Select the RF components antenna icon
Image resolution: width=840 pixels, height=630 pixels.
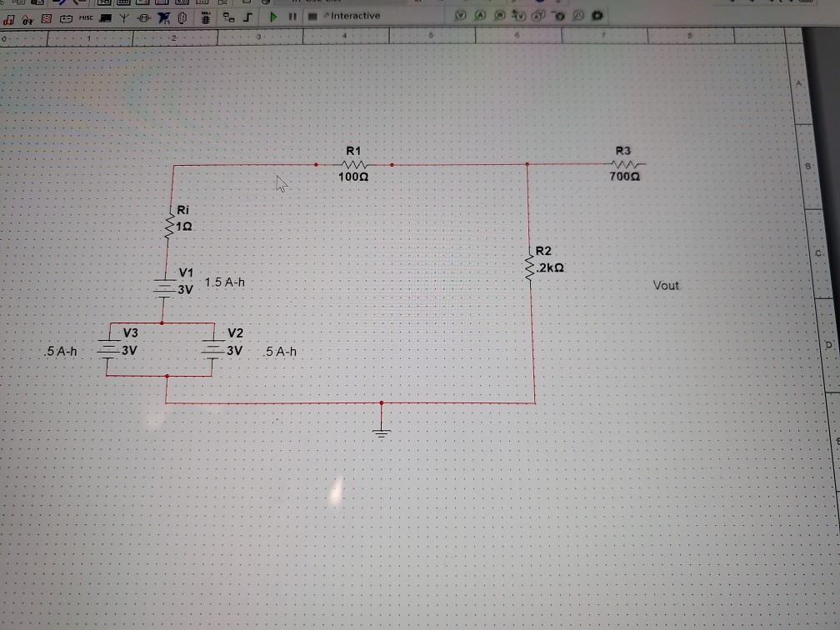[124, 17]
